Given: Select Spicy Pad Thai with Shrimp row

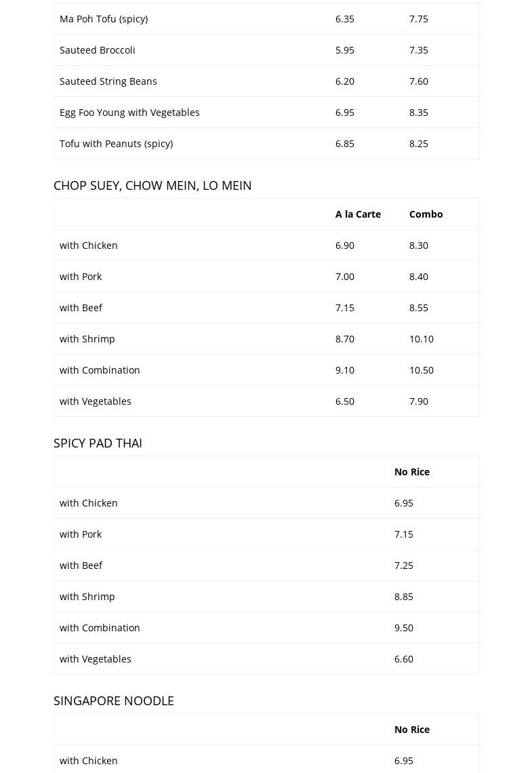Looking at the screenshot, I should click(x=87, y=597).
